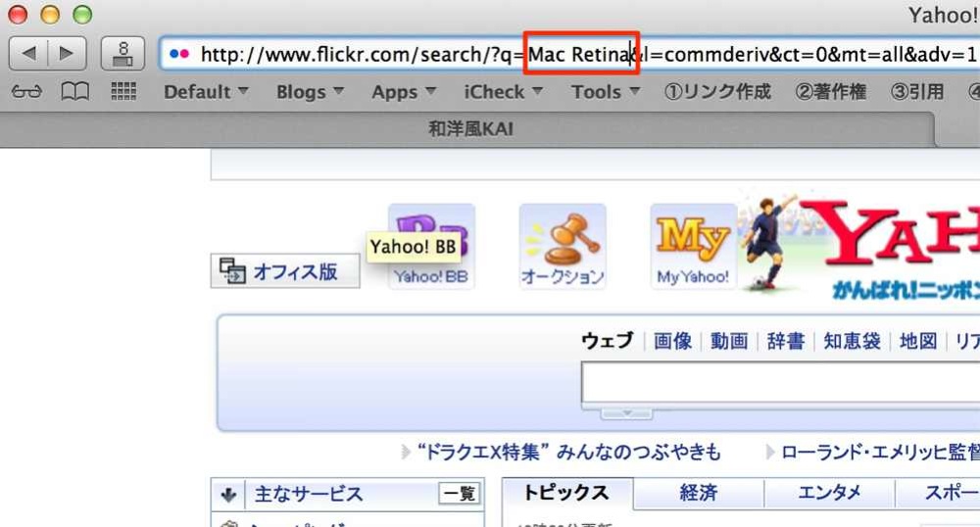Screen dimensions: 980x527
Task: Open the Yahoo! BB service icon
Action: tap(431, 246)
